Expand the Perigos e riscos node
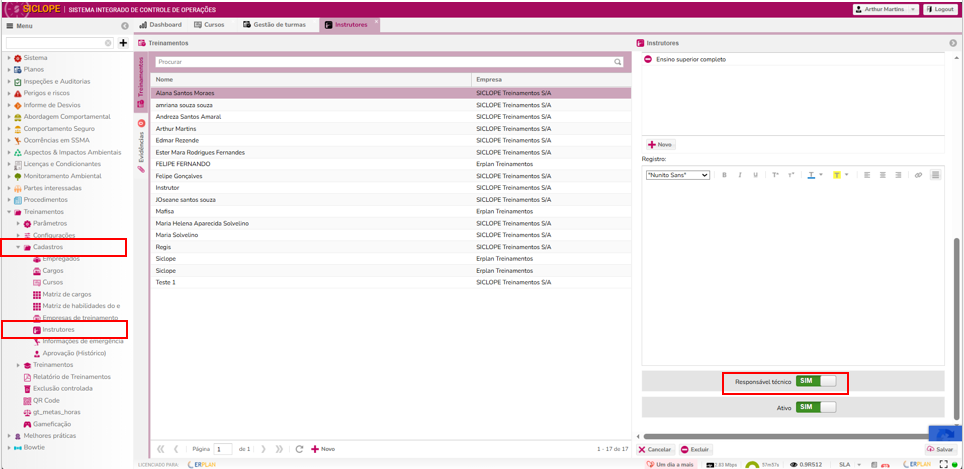 coord(9,93)
